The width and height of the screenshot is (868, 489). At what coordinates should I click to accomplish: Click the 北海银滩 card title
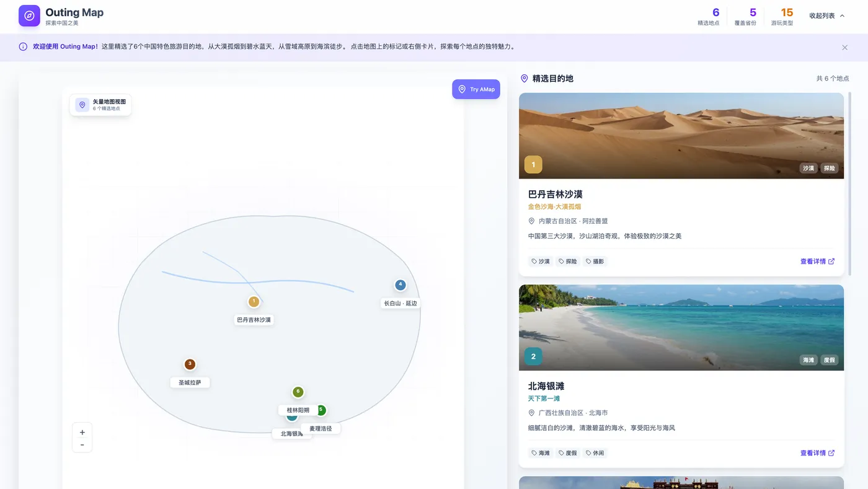[x=546, y=385]
